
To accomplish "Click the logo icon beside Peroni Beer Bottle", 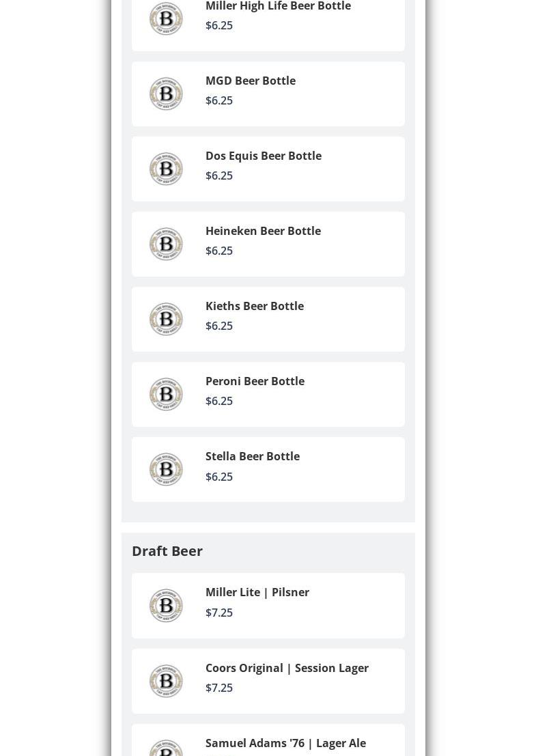I will click(166, 395).
